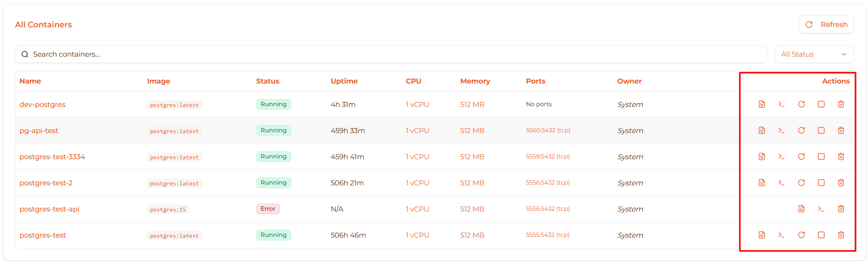Delete the postgres-test-3334 container
868x263 pixels.
point(841,156)
